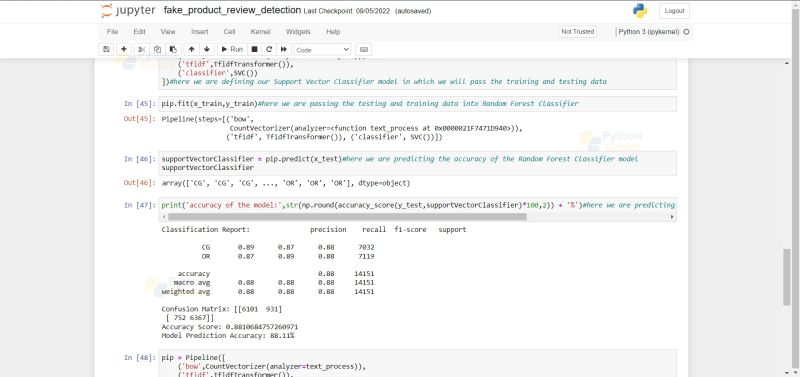The width and height of the screenshot is (800, 377).
Task: Paste cells below icon
Action: pos(173,49)
